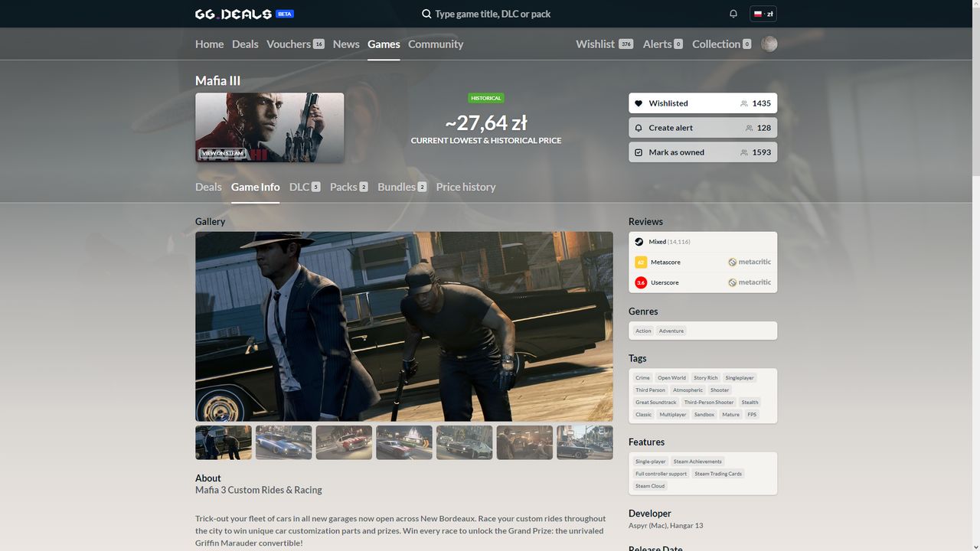Select the fourth gallery thumbnail
980x551 pixels.
coord(404,442)
